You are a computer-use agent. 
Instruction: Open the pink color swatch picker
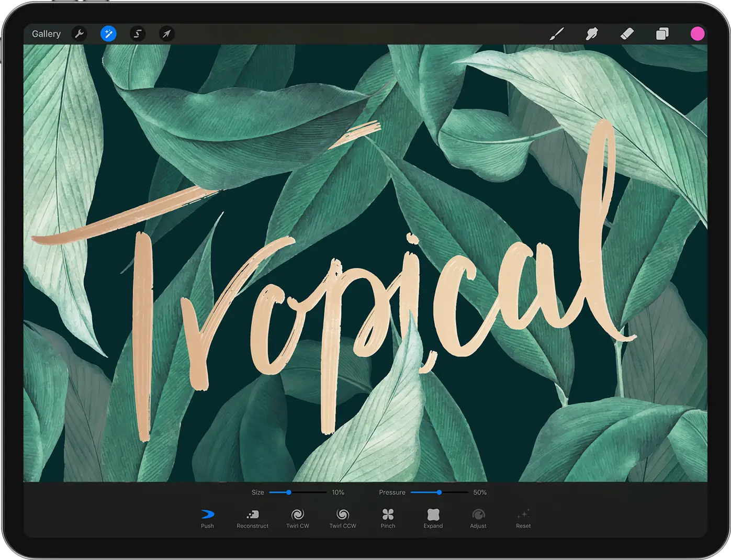(x=698, y=33)
